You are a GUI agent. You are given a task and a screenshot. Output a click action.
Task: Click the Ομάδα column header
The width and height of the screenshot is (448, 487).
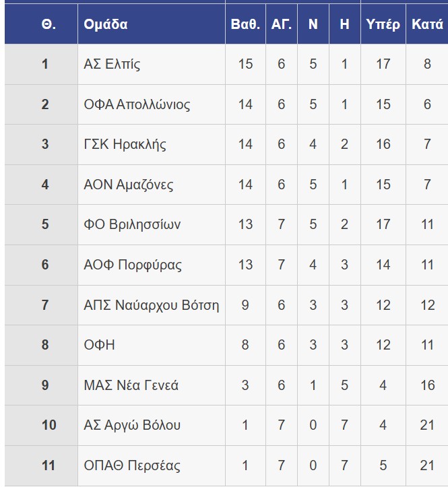click(106, 25)
